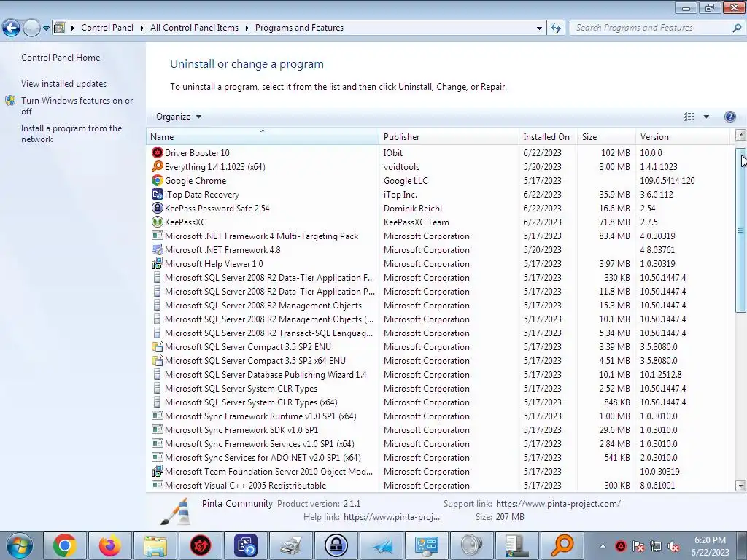
Task: Open iTop Data Recovery taskbar icon
Action: [246, 545]
